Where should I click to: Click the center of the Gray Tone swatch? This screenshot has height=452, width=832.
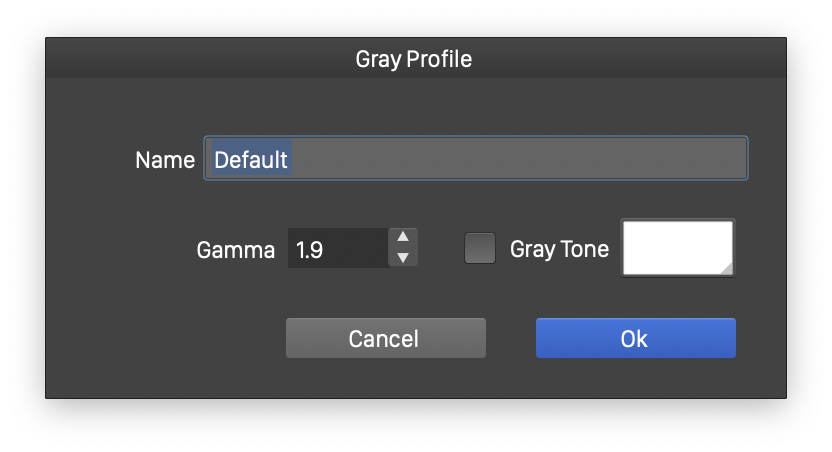[x=677, y=248]
